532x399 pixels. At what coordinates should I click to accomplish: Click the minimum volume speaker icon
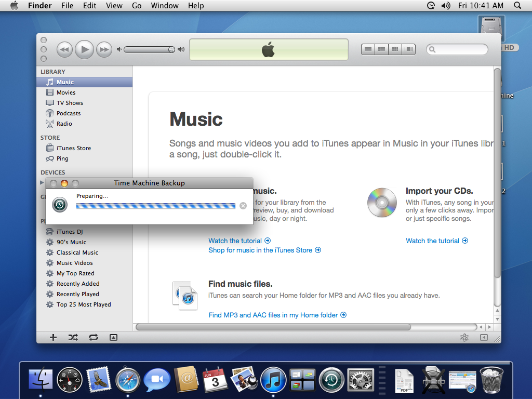pos(119,49)
